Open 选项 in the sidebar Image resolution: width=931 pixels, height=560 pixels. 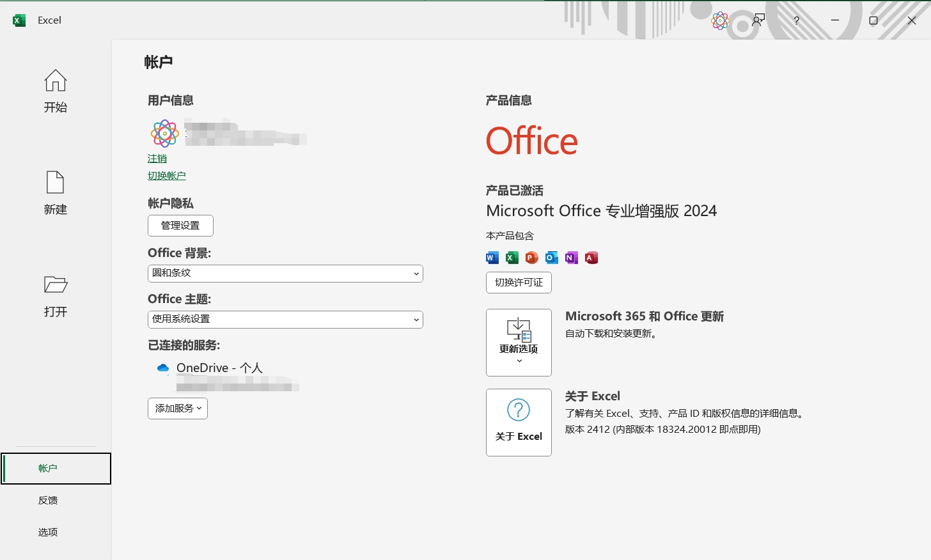click(48, 533)
